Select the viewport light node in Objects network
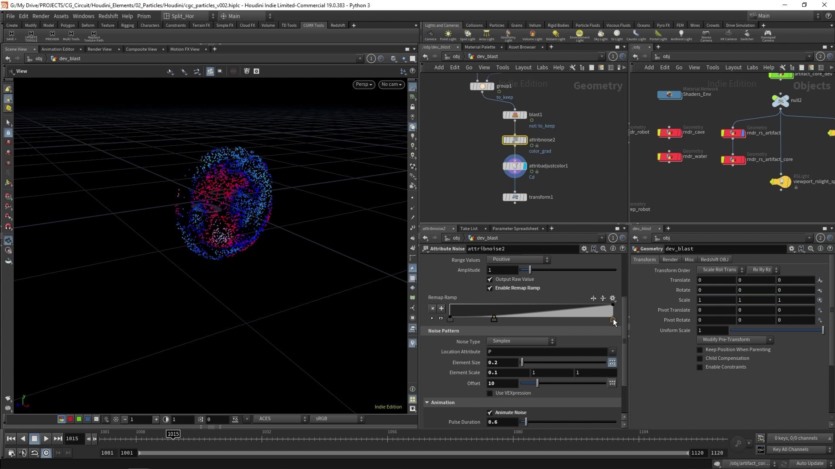The image size is (835, 469). (781, 182)
